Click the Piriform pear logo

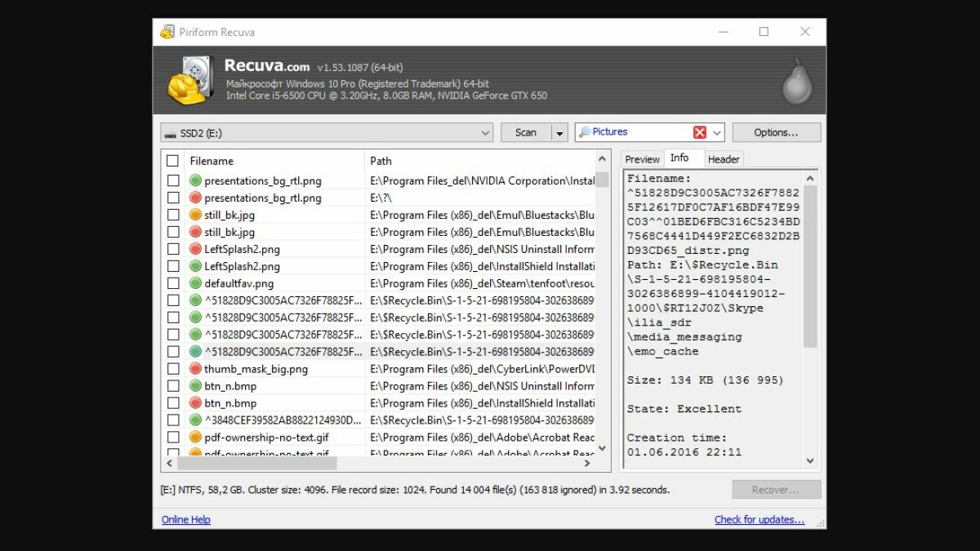point(797,81)
